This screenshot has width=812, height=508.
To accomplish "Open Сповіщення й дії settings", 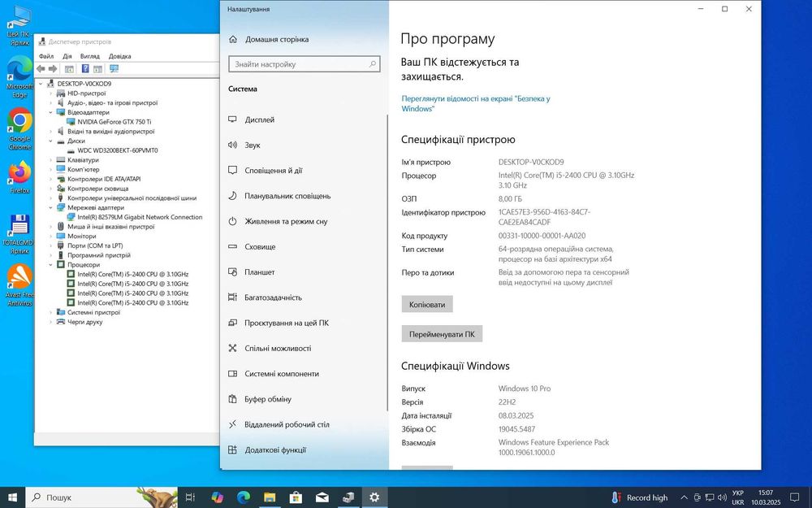I will click(x=304, y=171).
